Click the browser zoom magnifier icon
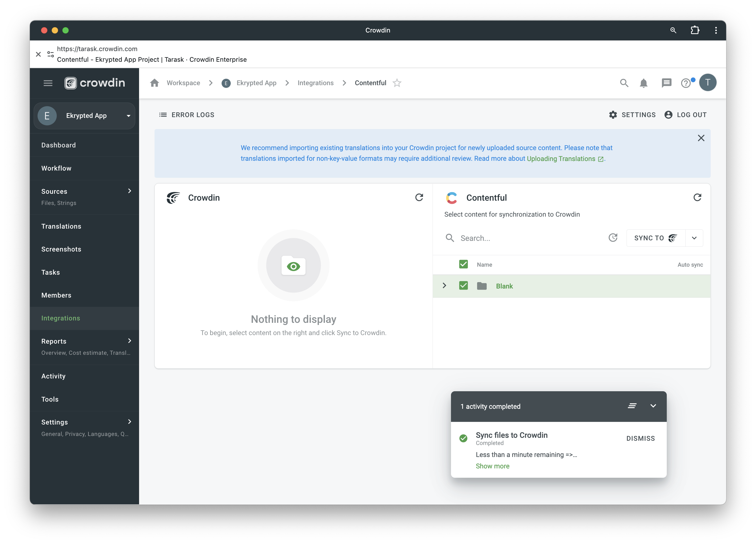This screenshot has height=544, width=756. tap(673, 30)
